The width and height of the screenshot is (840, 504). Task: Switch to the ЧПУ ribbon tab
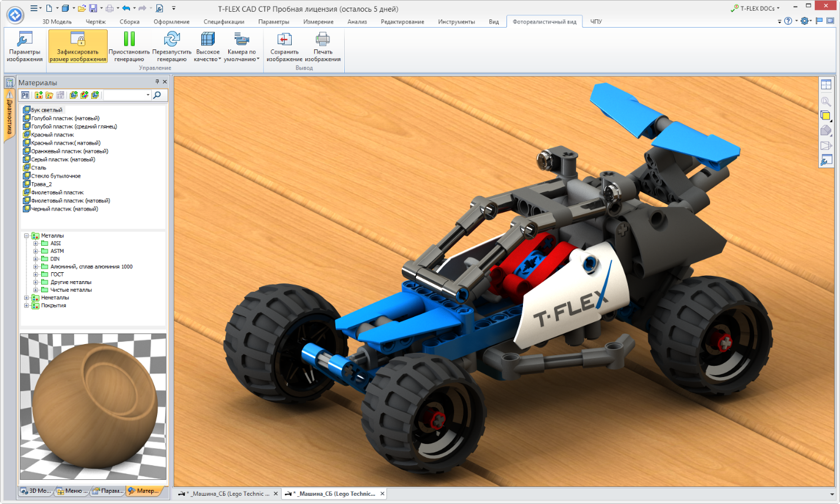(x=596, y=22)
